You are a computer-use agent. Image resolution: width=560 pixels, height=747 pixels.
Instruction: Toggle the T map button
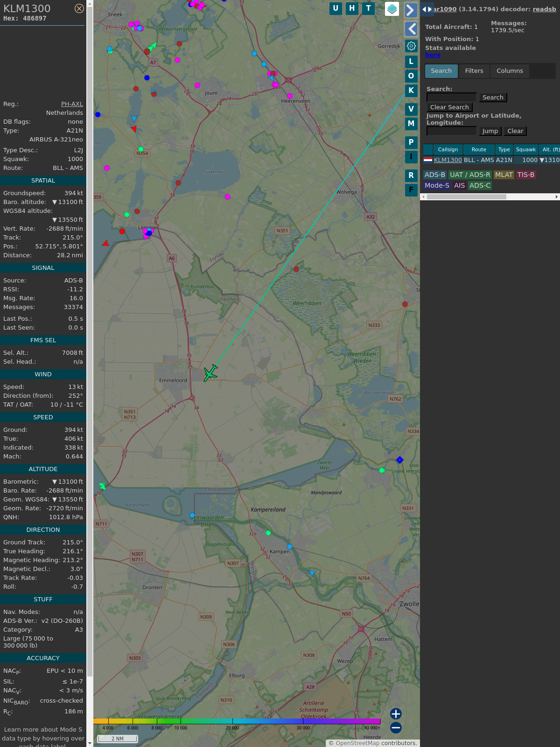coord(369,8)
